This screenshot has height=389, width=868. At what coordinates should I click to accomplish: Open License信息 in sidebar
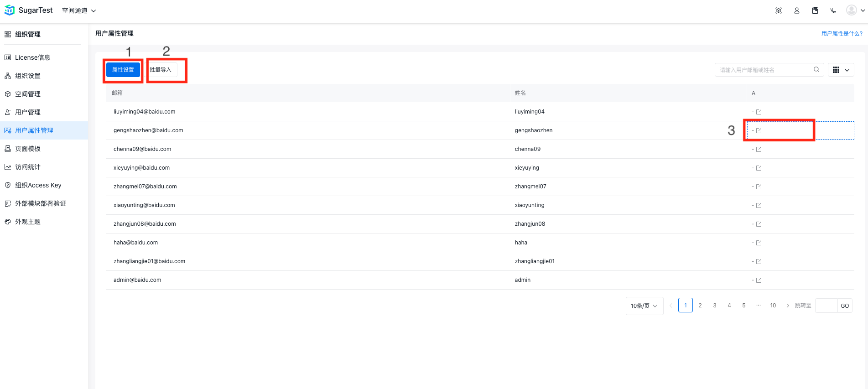(44, 57)
